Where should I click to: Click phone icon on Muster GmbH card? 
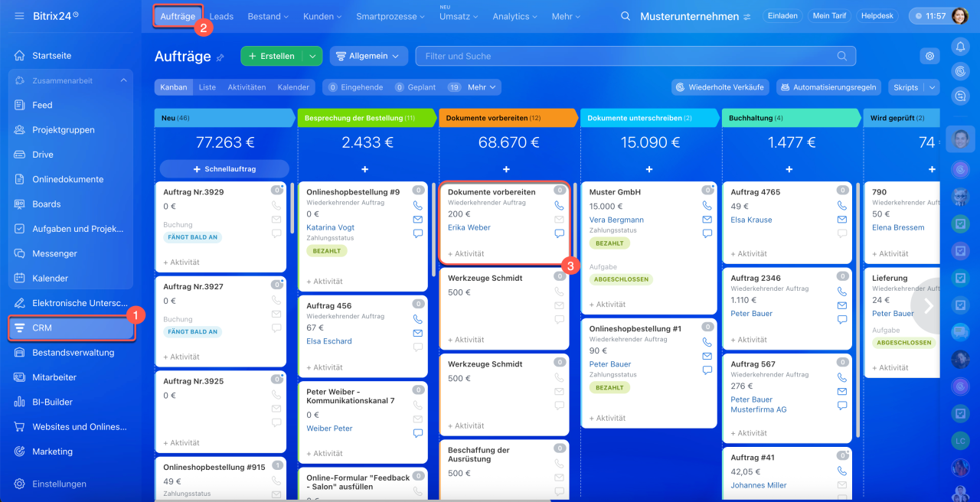point(707,206)
